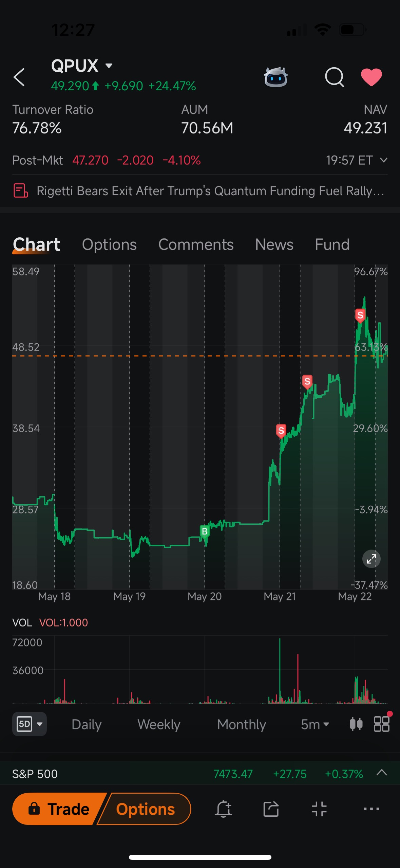Tap the back arrow icon

(19, 77)
